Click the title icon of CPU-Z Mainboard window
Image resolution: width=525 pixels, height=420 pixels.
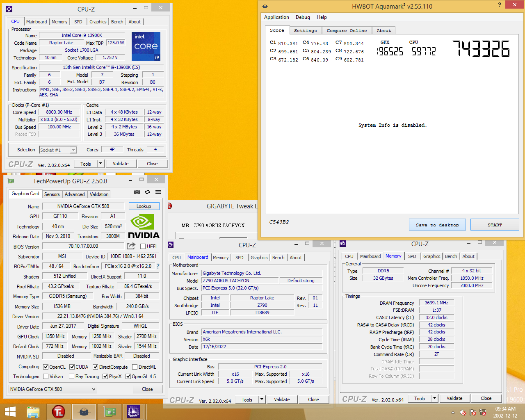pyautogui.click(x=171, y=245)
